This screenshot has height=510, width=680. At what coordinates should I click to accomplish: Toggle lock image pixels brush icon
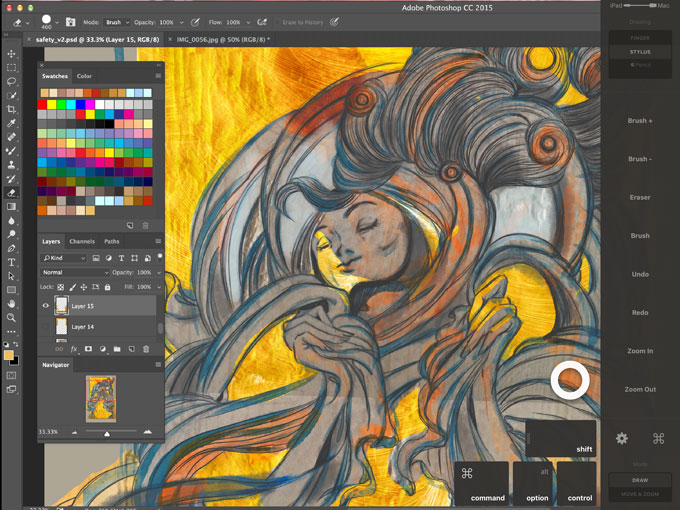pyautogui.click(x=72, y=287)
